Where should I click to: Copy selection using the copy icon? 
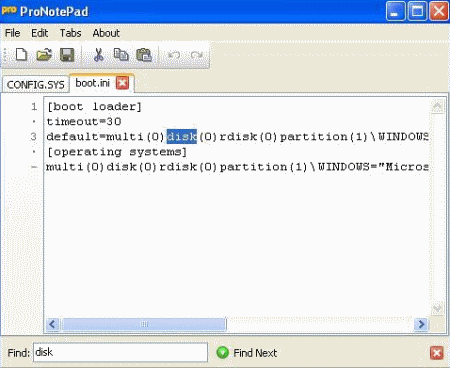pos(121,55)
